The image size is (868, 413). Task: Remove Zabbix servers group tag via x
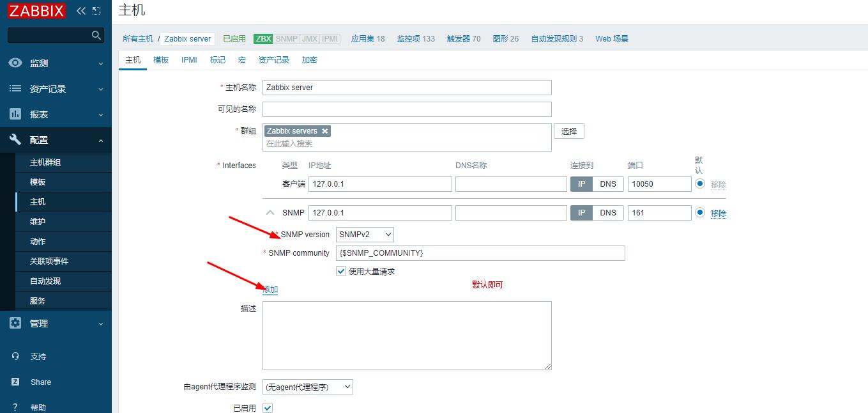click(x=325, y=131)
